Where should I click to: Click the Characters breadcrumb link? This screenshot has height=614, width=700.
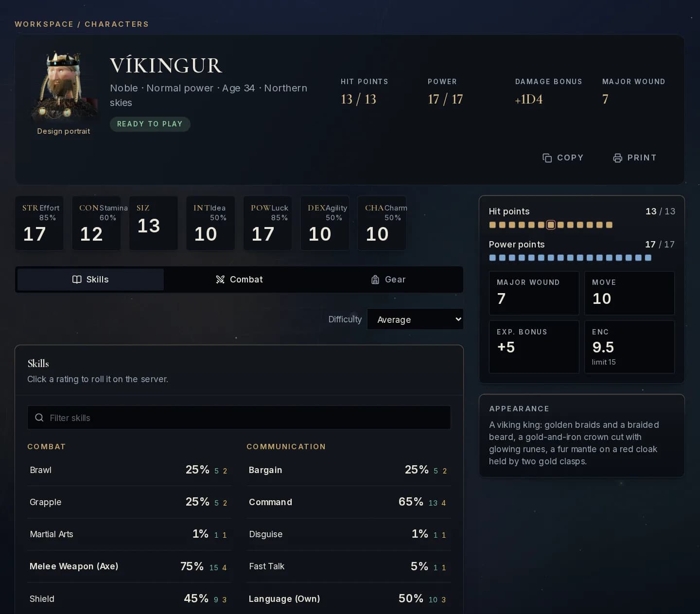click(117, 24)
